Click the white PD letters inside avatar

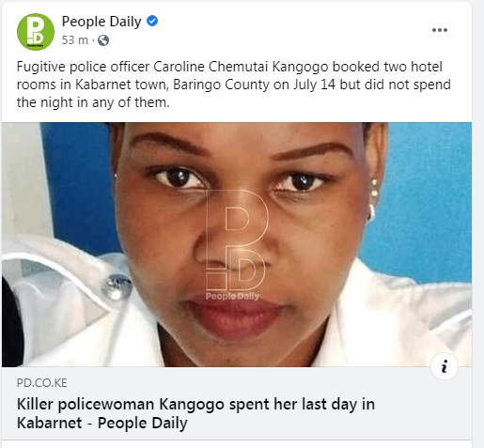(35, 30)
